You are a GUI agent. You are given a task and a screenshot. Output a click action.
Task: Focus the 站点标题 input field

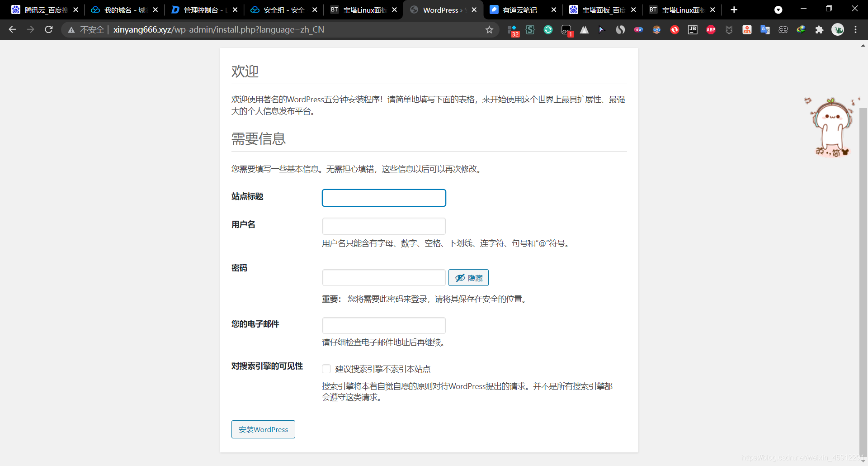pos(384,198)
